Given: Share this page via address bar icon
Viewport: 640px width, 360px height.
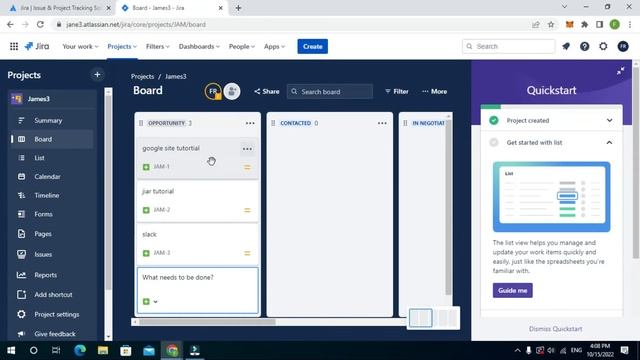Looking at the screenshot, I should [536, 24].
